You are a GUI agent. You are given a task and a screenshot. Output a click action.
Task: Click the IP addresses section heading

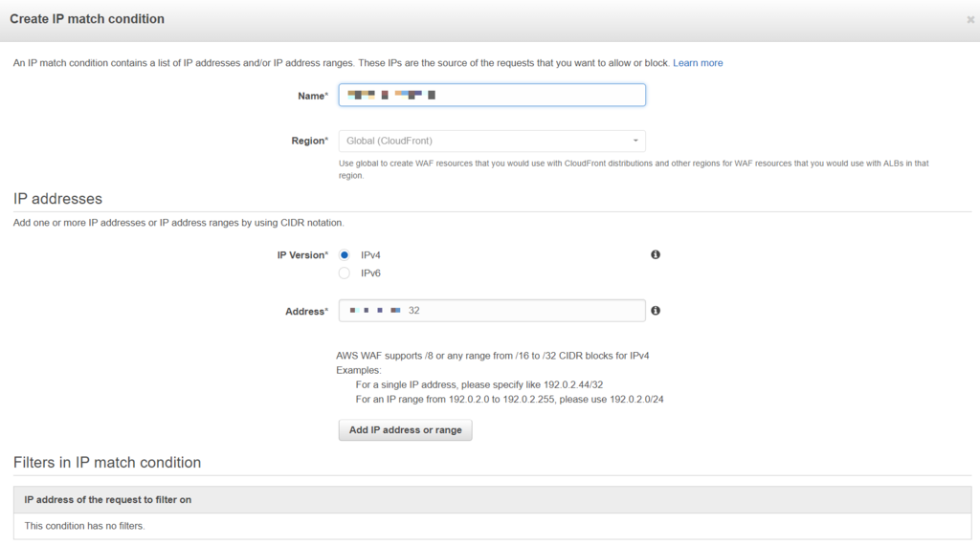[57, 199]
